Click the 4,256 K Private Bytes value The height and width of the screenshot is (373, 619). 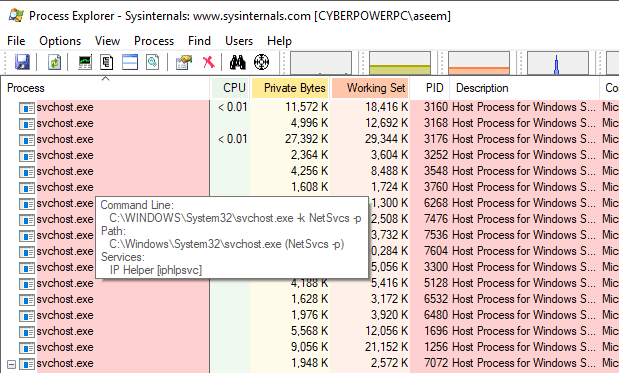(x=310, y=171)
